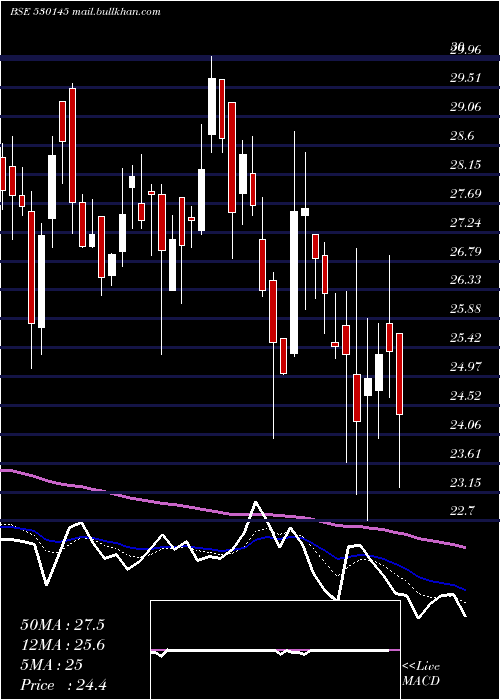Click the 24.52 price axis label
This screenshot has width=500, height=700.
pos(466,396)
